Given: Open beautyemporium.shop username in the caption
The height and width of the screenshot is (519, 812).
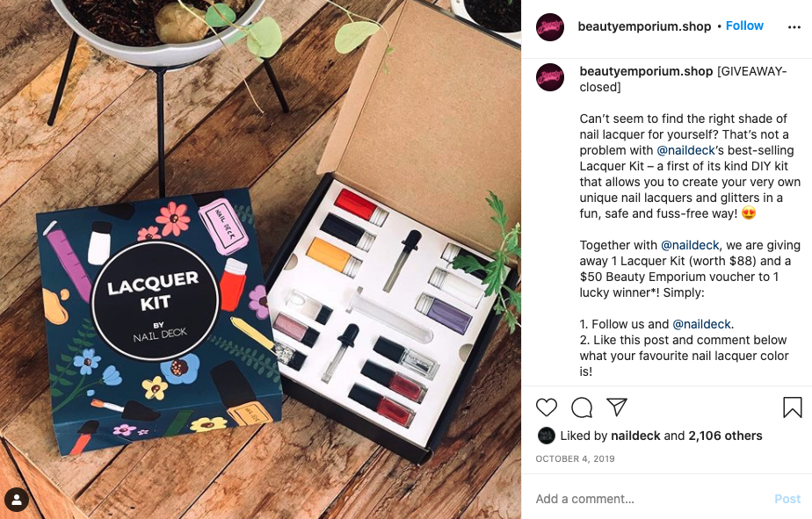Looking at the screenshot, I should [646, 71].
